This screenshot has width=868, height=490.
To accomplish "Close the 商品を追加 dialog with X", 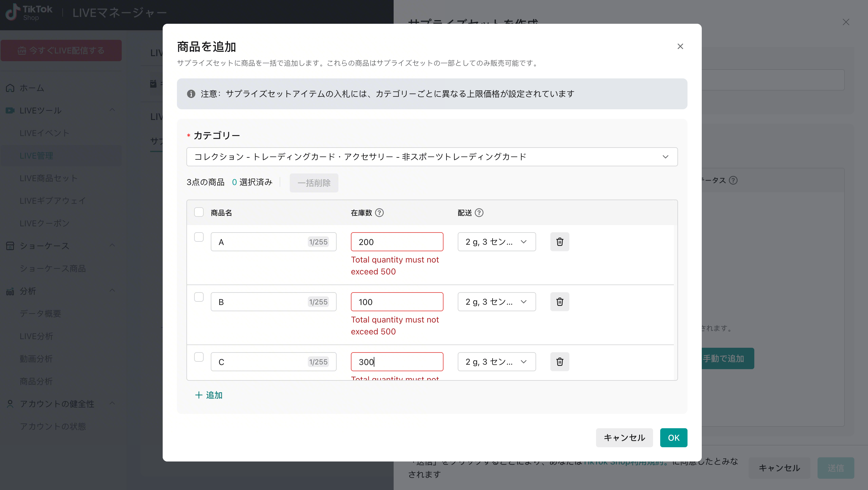I will pos(680,47).
